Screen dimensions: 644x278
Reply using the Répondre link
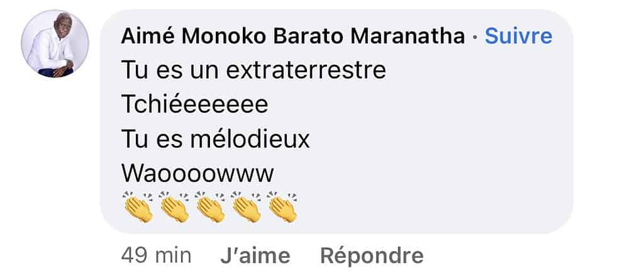coord(372,256)
